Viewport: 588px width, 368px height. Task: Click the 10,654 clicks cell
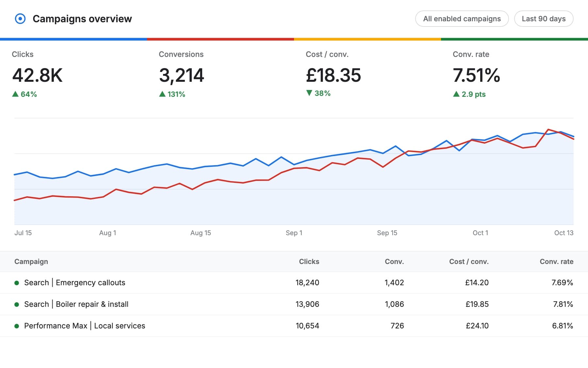pyautogui.click(x=307, y=326)
